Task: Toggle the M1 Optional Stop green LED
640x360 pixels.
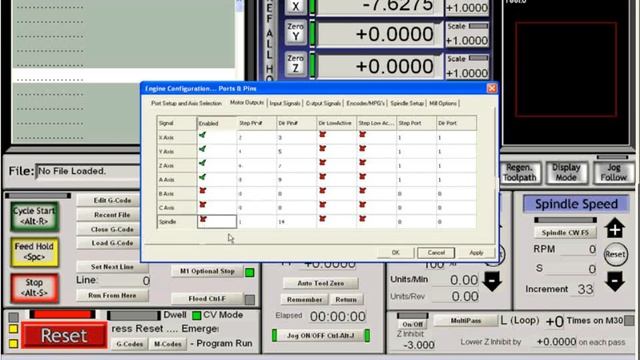Action: 249,272
